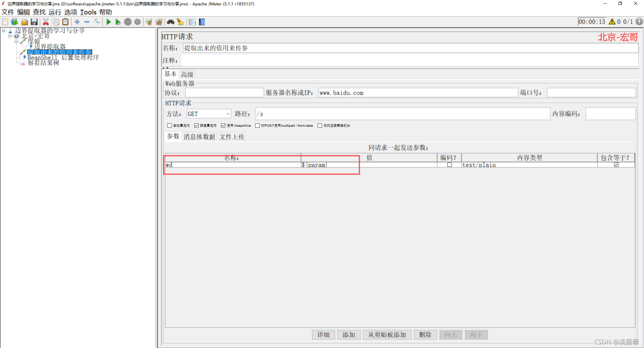
Task: Click the Expand All plus icon
Action: click(77, 22)
